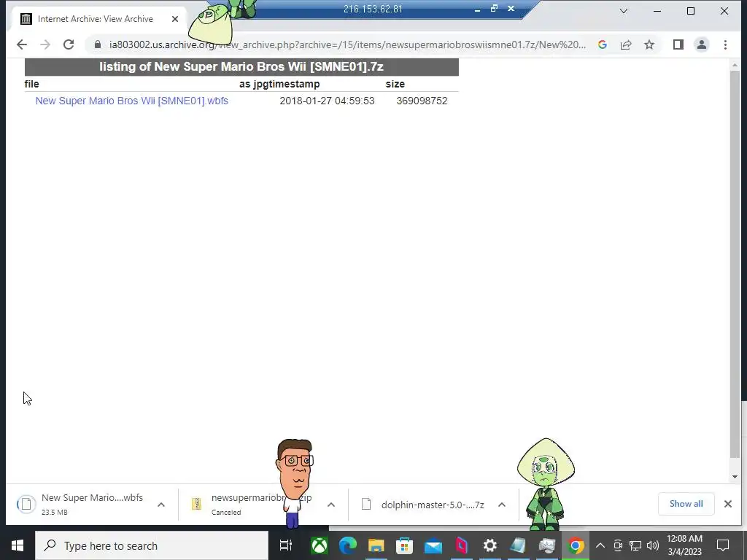Click the 'size' column header
Viewport: 747px width, 560px height.
click(x=395, y=85)
